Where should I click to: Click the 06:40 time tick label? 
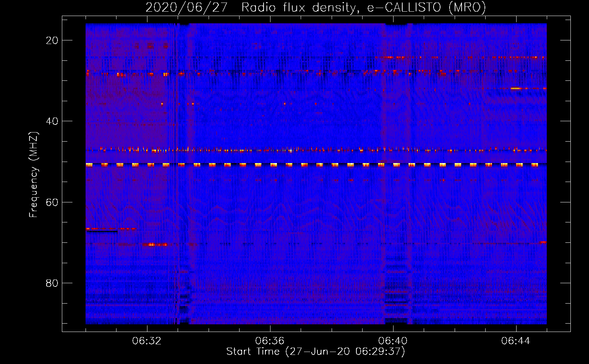393,341
